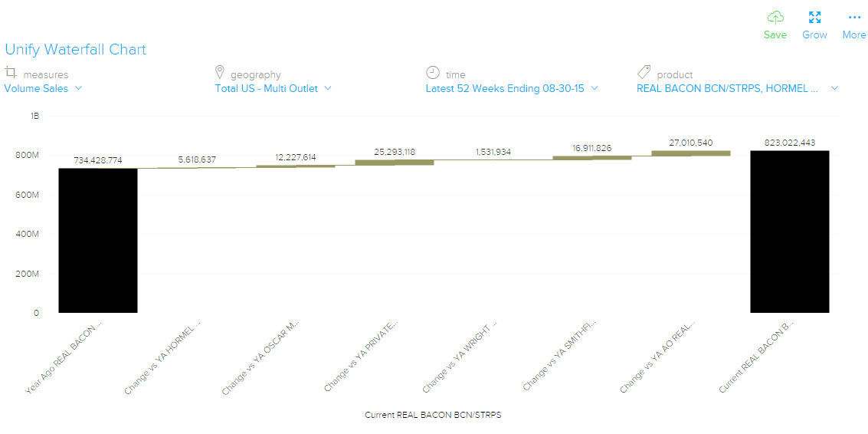Click the 25,293,118 Private Label change bar
868x434 pixels.
(395, 163)
